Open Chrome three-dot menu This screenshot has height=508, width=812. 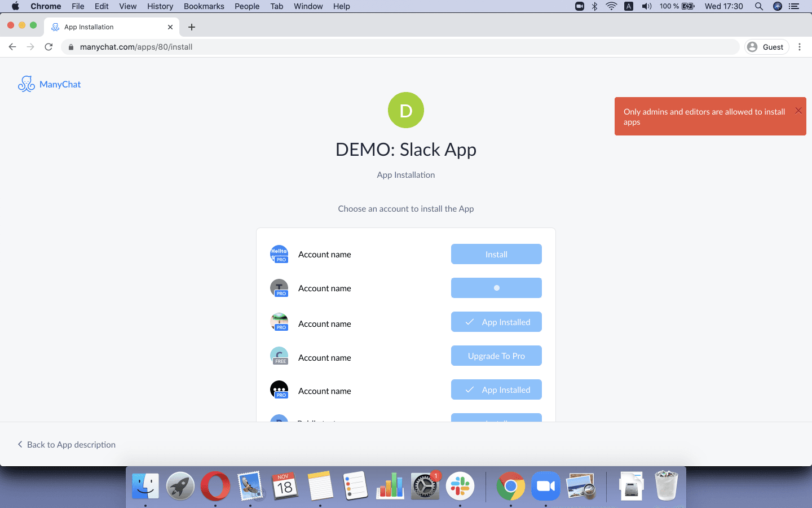800,47
